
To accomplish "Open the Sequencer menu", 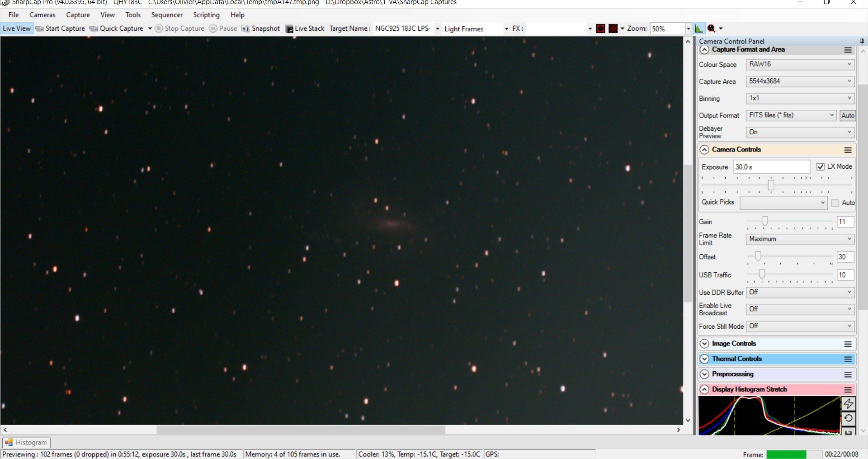I will [167, 15].
